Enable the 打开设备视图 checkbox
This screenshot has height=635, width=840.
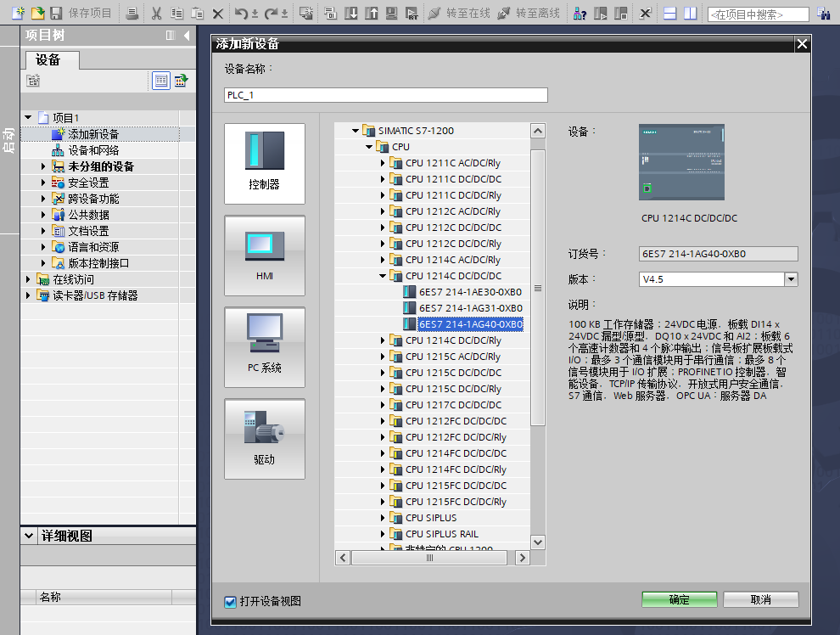(x=229, y=602)
